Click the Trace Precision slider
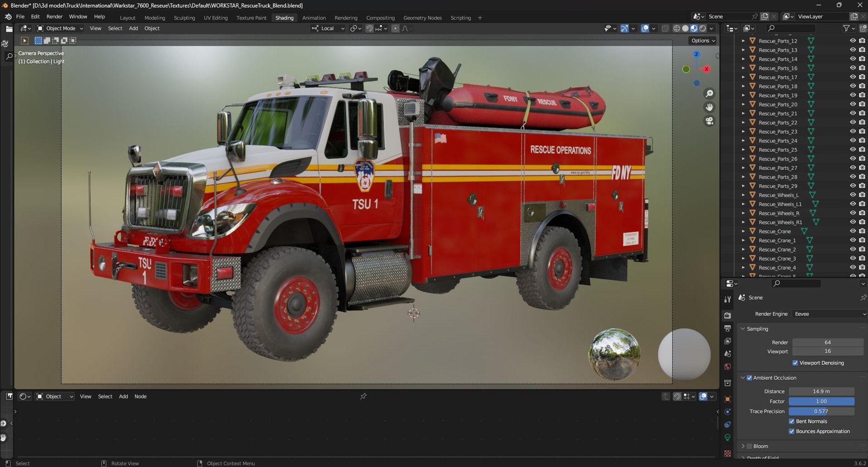868x467 pixels. coord(821,411)
